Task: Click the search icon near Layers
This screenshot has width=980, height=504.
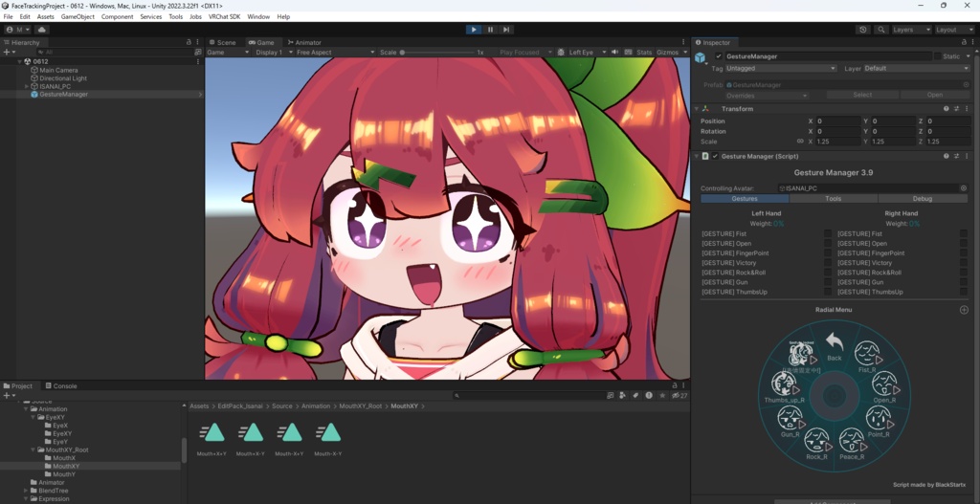Action: click(x=881, y=30)
